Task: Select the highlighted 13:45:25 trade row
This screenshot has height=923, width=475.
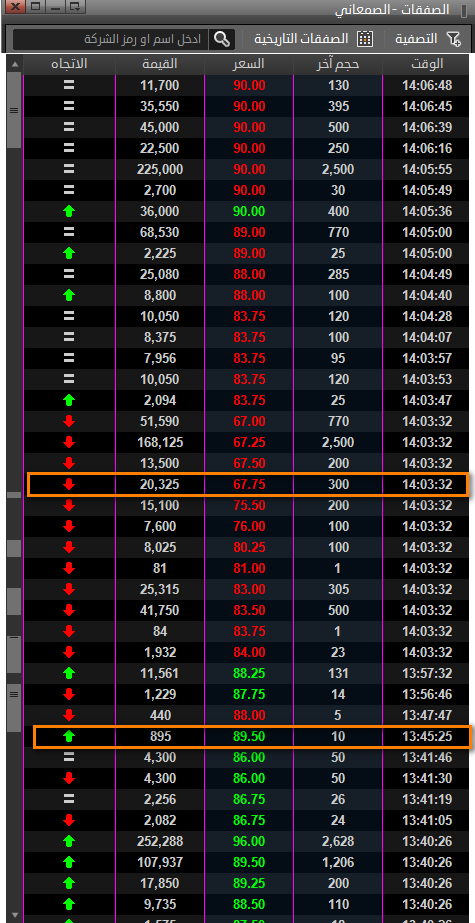Action: [252, 736]
